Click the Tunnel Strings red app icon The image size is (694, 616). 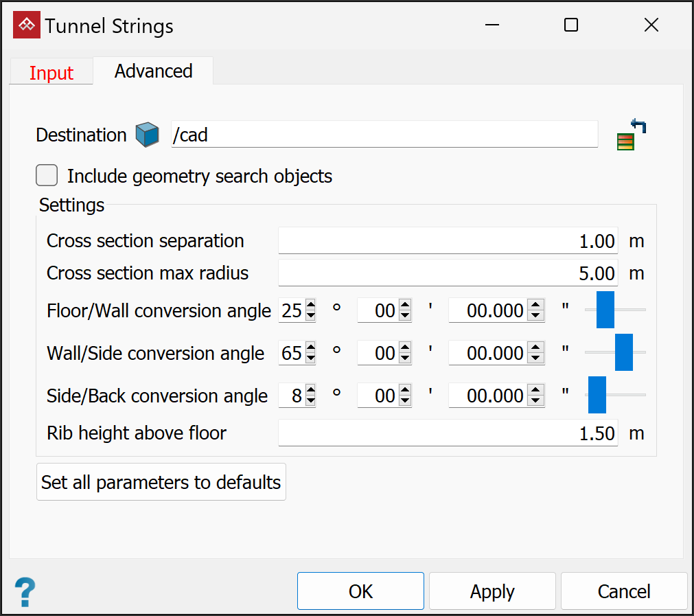point(26,25)
